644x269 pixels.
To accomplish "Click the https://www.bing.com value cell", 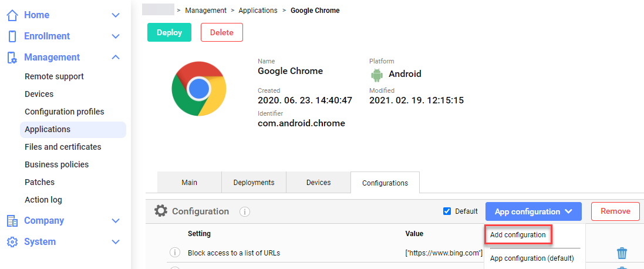I will click(444, 253).
